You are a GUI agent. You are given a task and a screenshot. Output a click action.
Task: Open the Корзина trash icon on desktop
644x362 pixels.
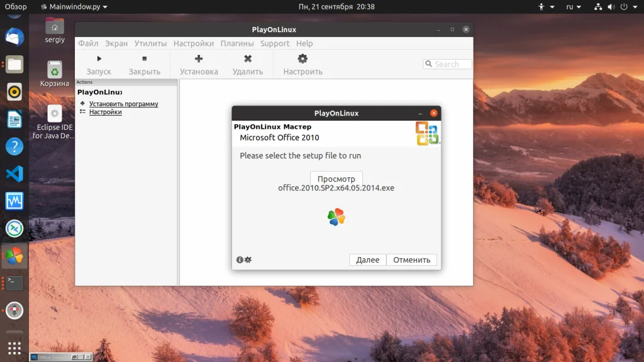55,74
